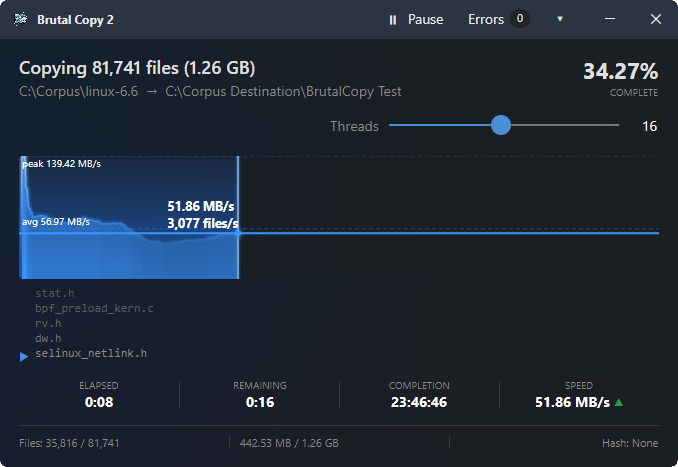678x467 pixels.
Task: Click the 3,077 files/s graph readout
Action: 203,224
